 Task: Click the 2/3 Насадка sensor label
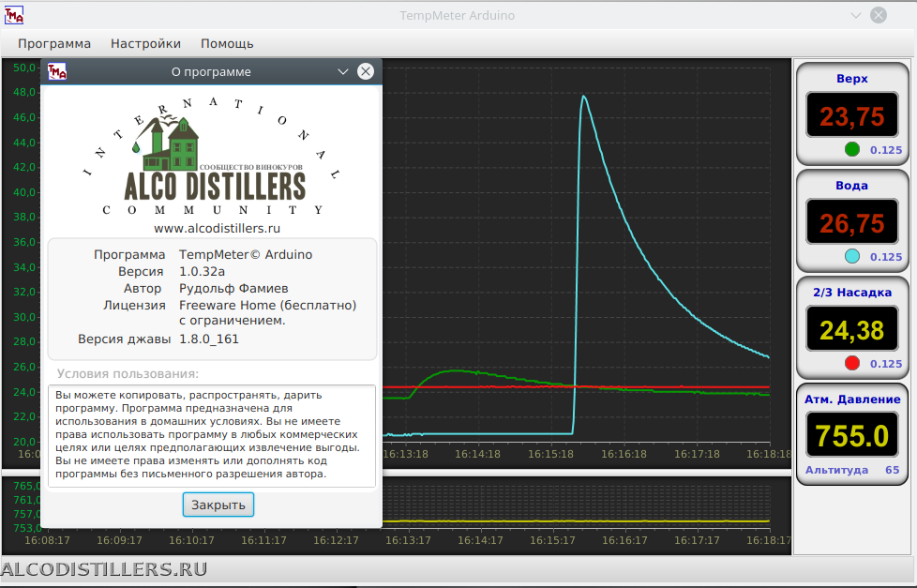[x=852, y=292]
